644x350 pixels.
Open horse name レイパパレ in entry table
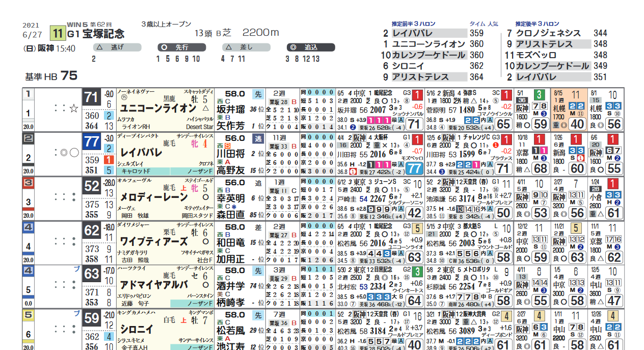pyautogui.click(x=142, y=153)
